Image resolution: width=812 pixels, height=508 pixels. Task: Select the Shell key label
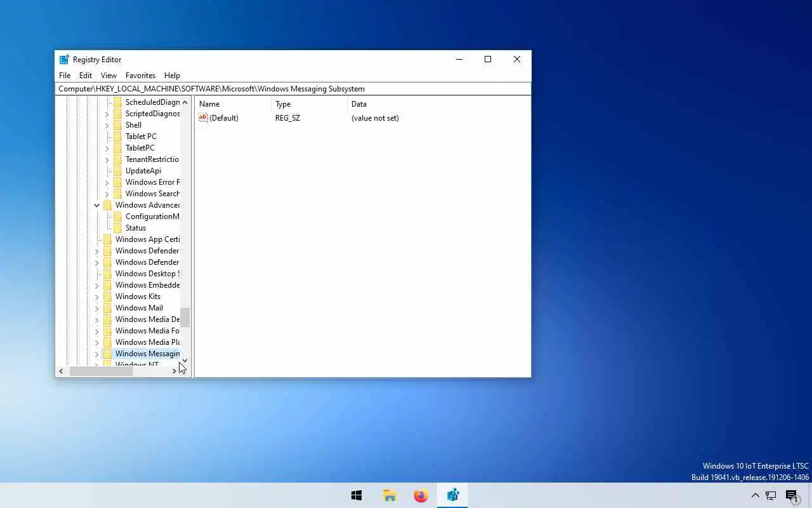133,125
